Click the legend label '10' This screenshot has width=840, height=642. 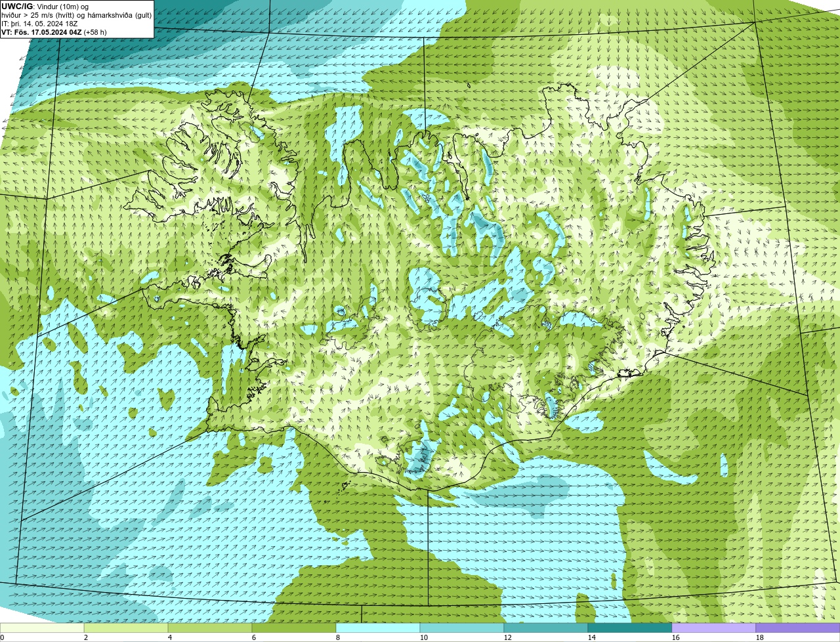[x=423, y=637]
